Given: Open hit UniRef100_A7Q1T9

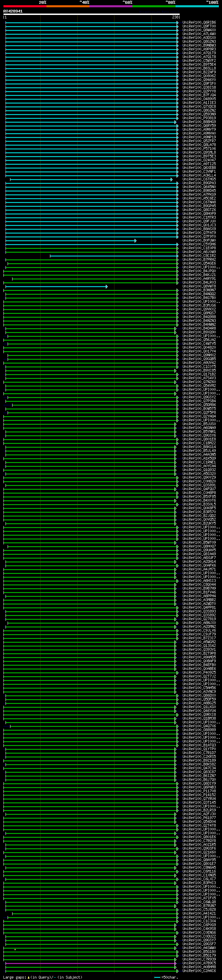Looking at the screenshot, I should (x=199, y=53).
